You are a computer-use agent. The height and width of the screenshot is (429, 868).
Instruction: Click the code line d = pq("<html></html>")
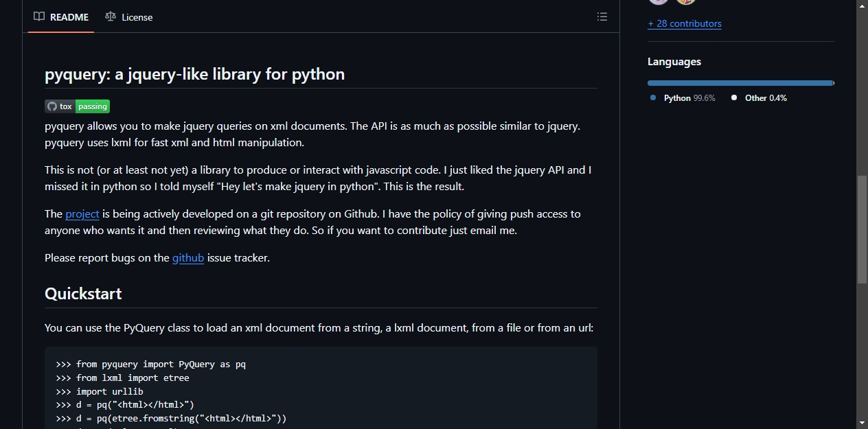pyautogui.click(x=125, y=405)
